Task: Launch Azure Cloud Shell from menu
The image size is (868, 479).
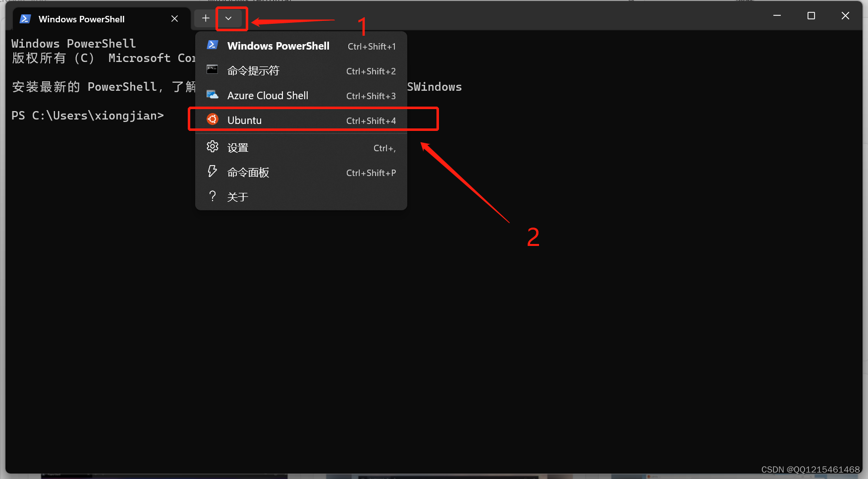Action: pyautogui.click(x=301, y=96)
